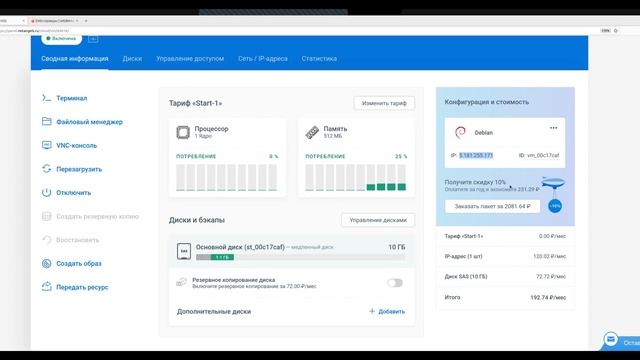Click the memory RAM icon
Image resolution: width=640 pixels, height=360 pixels.
coord(312,132)
